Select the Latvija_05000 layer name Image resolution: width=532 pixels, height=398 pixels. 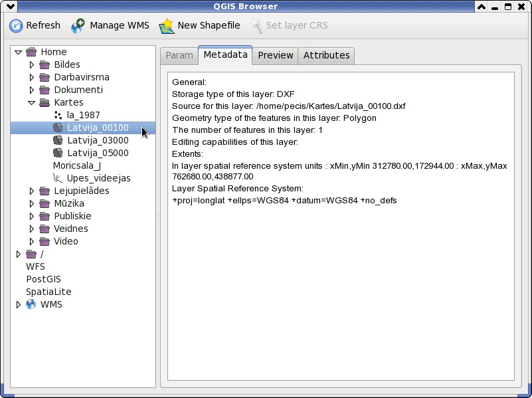pos(98,153)
